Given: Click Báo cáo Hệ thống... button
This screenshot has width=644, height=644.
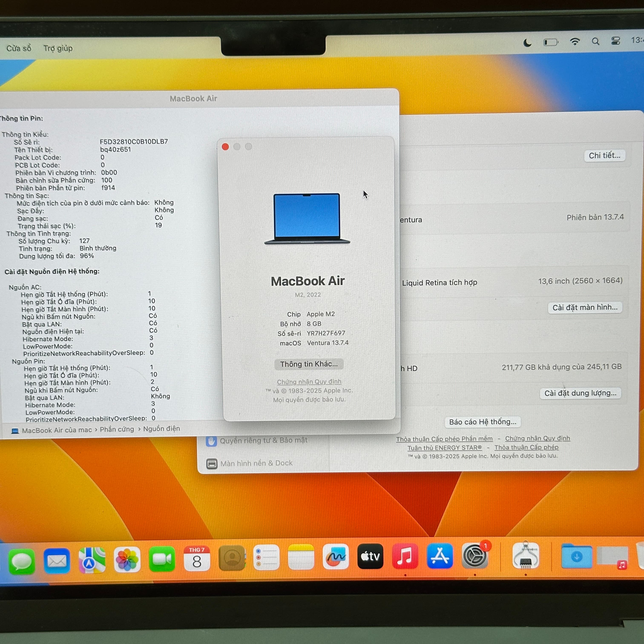Looking at the screenshot, I should pos(483,422).
